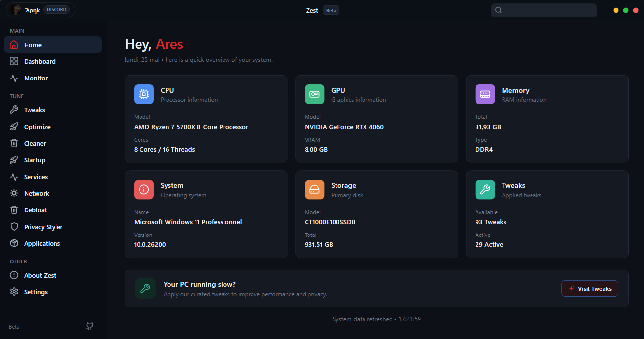Click the Dashboard grid icon
The width and height of the screenshot is (644, 339).
tap(14, 61)
